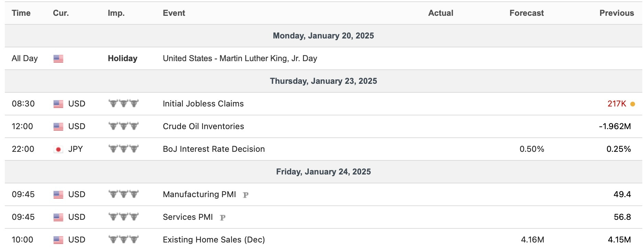Click importance bull icons for Existing Home Sales
The height and width of the screenshot is (249, 644).
(x=123, y=239)
